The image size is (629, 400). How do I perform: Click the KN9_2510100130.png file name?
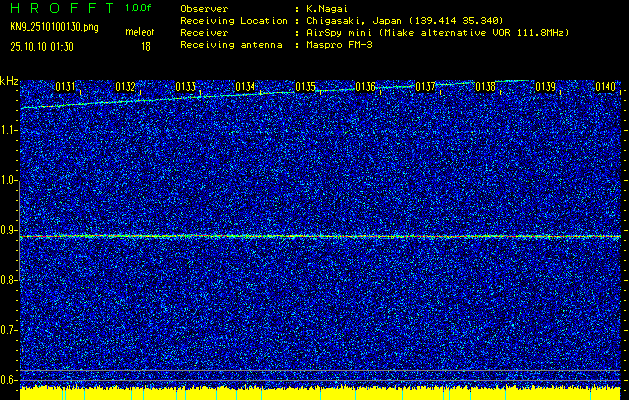[x=52, y=26]
